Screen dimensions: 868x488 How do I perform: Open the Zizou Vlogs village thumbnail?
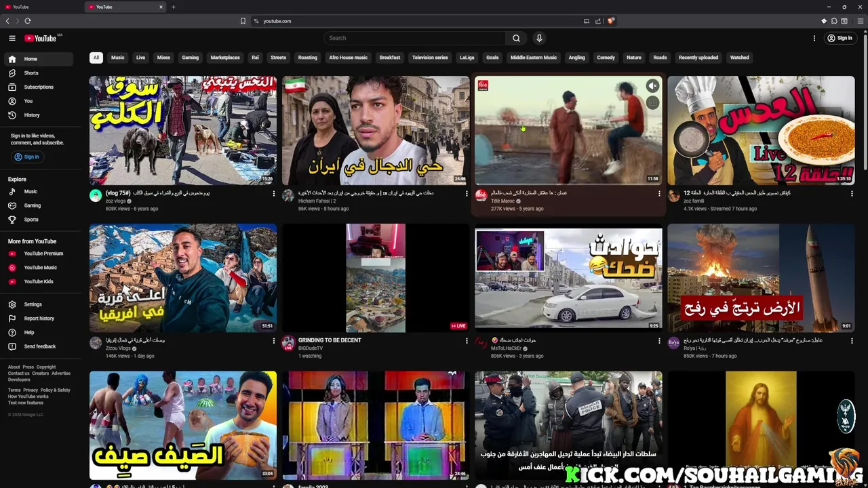pos(183,278)
